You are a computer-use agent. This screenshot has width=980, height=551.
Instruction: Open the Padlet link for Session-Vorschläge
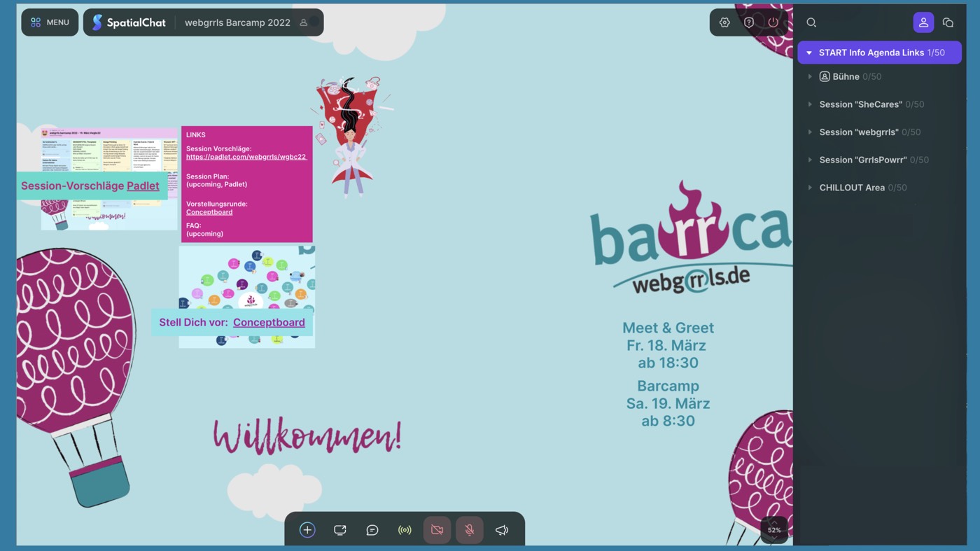point(143,186)
